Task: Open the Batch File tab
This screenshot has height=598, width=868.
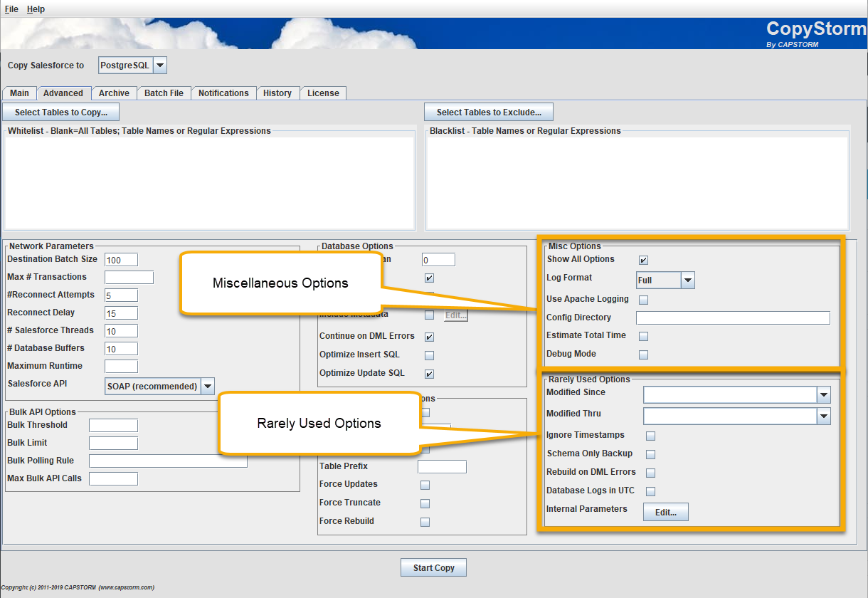Action: (164, 93)
